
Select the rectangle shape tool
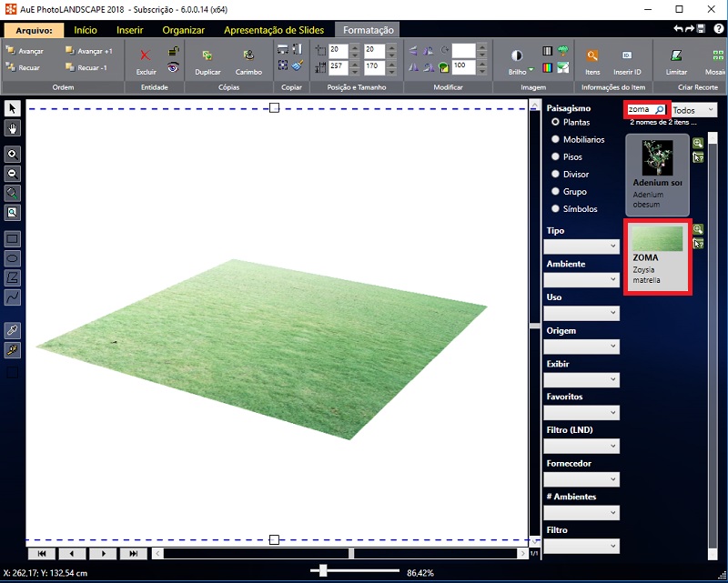click(x=13, y=239)
